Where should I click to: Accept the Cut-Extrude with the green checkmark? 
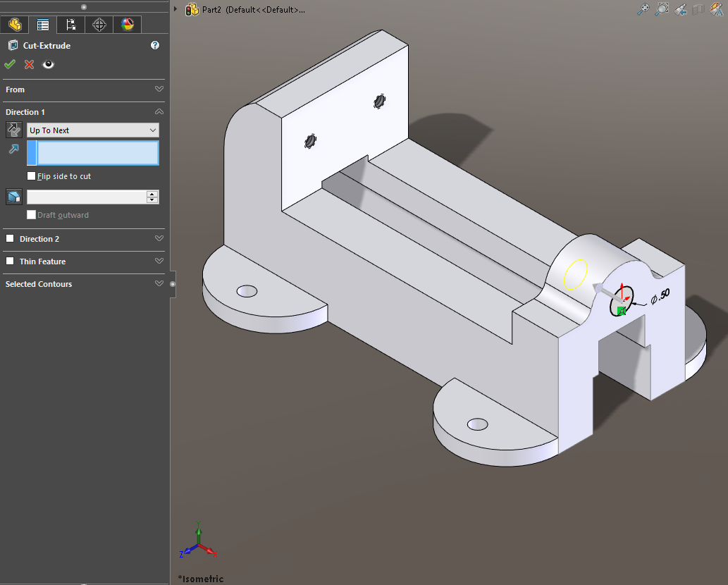(10, 64)
